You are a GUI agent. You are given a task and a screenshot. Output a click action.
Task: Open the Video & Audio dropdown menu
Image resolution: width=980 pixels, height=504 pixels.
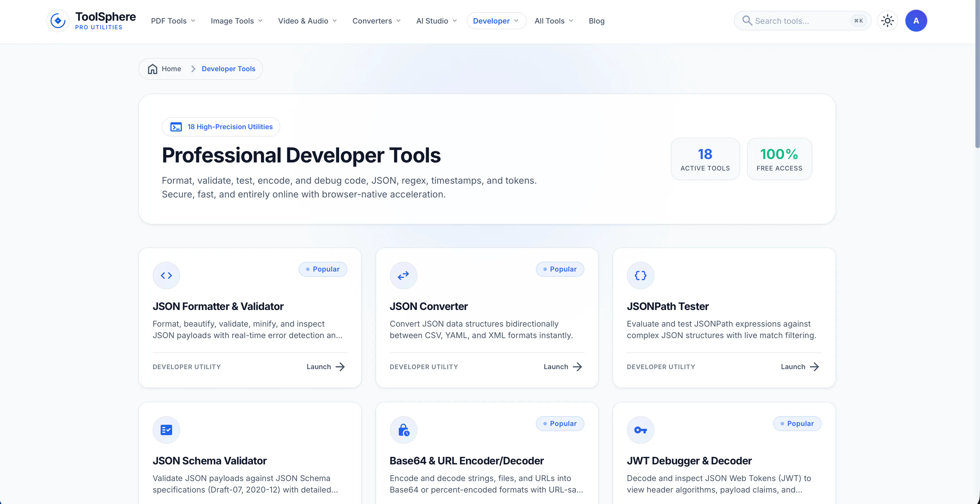[x=307, y=21]
